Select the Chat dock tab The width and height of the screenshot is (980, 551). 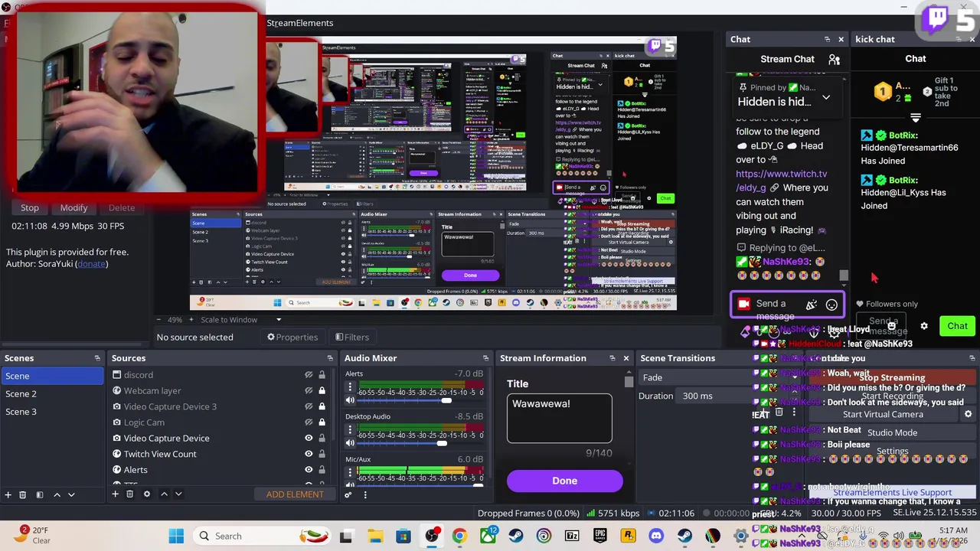(x=740, y=39)
